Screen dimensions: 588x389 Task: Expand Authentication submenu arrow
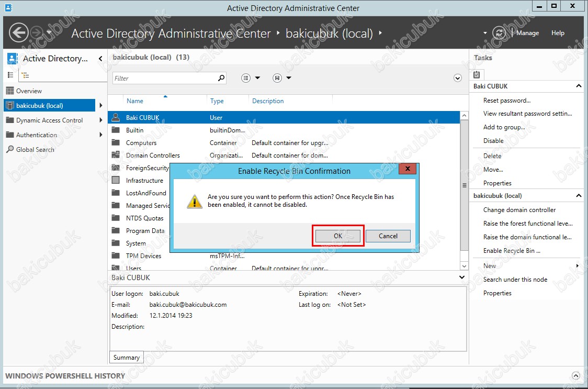click(100, 135)
